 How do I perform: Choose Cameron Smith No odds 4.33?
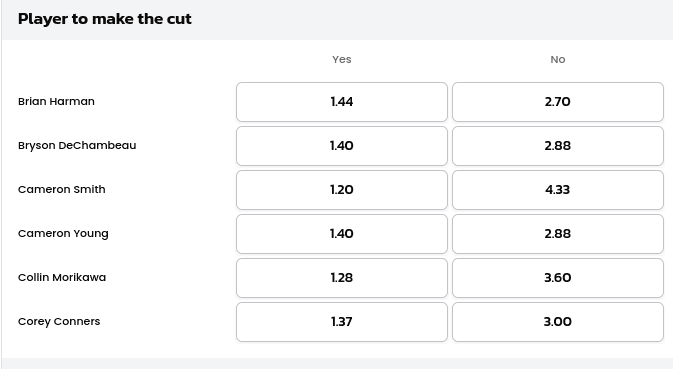[x=558, y=190]
